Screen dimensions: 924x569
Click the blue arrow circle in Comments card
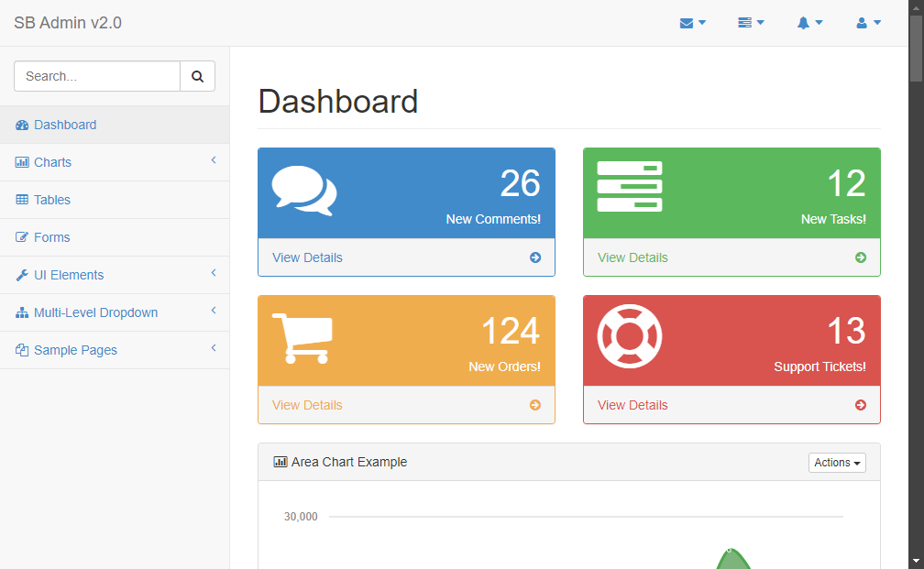tap(535, 257)
